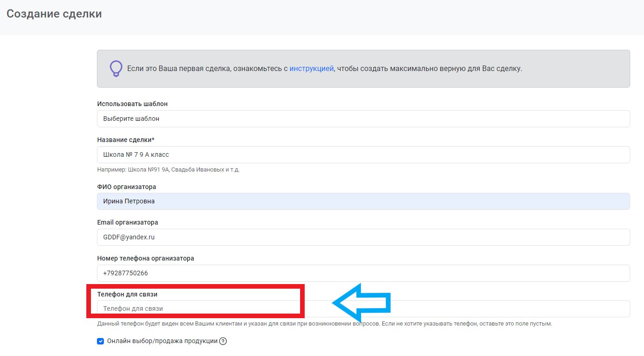
Task: Click the Создание сделки heading
Action: (54, 14)
